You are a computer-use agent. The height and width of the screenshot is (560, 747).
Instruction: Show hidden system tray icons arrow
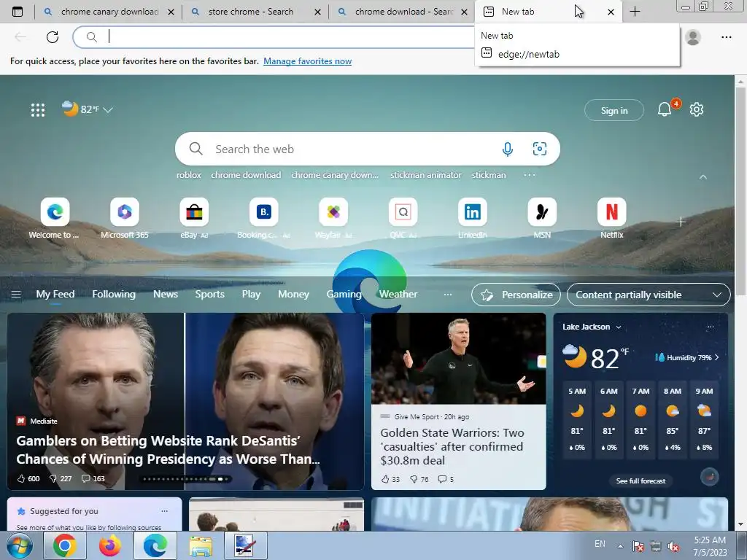(620, 546)
